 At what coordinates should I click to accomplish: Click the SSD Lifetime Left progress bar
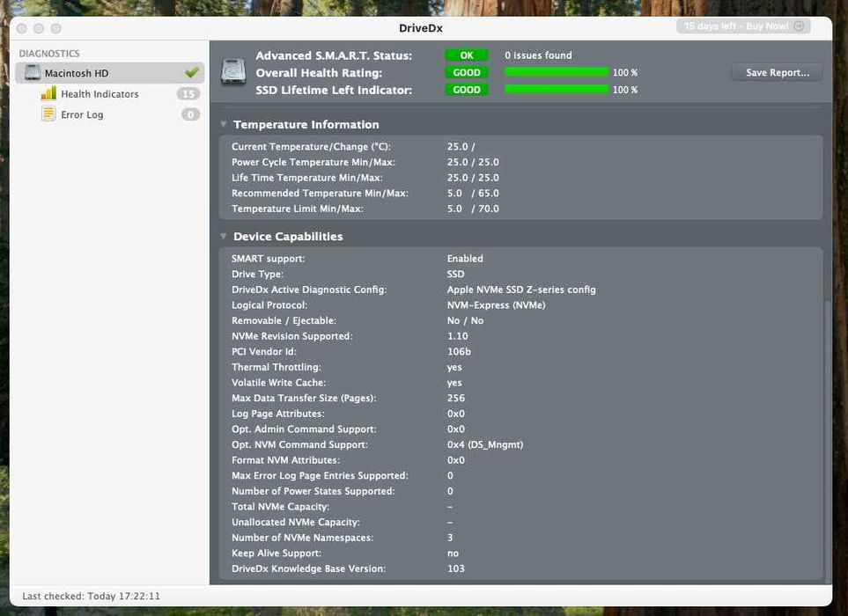pyautogui.click(x=557, y=89)
